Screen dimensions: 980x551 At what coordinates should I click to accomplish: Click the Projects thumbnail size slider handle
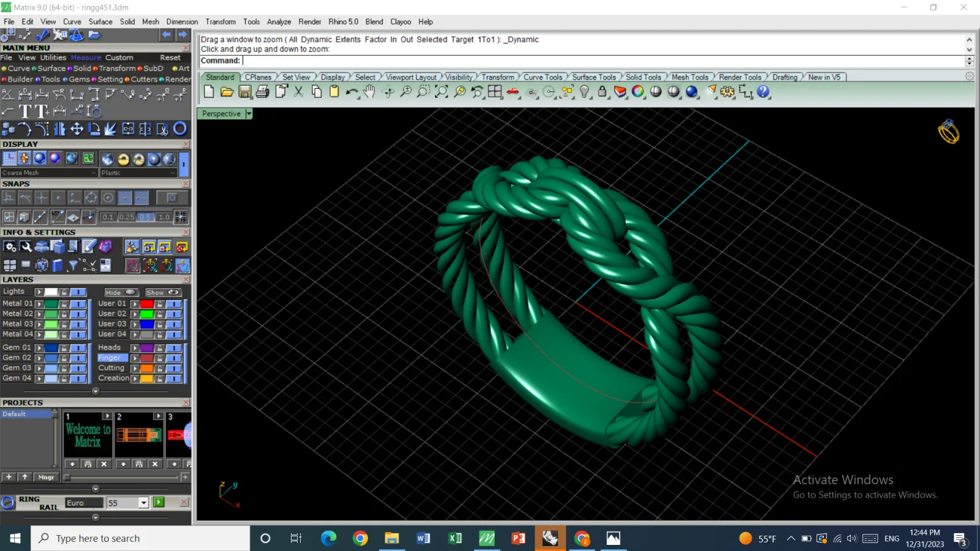point(67,477)
